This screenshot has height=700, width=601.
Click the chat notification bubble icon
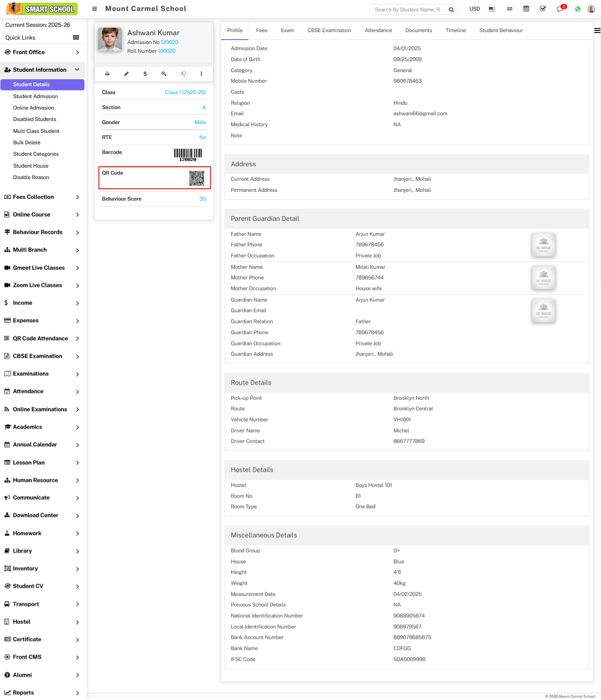(x=560, y=9)
